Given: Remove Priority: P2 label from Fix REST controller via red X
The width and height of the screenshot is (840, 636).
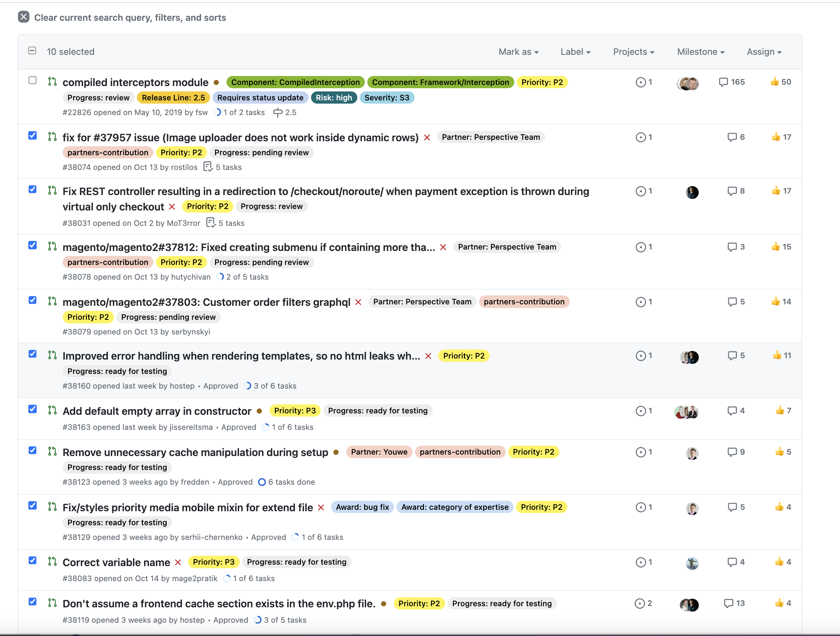Looking at the screenshot, I should (x=172, y=206).
